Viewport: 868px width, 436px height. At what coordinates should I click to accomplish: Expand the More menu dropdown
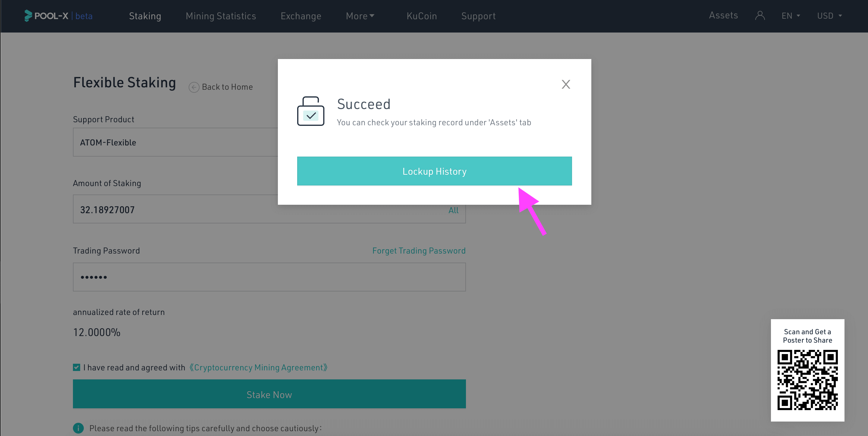360,16
